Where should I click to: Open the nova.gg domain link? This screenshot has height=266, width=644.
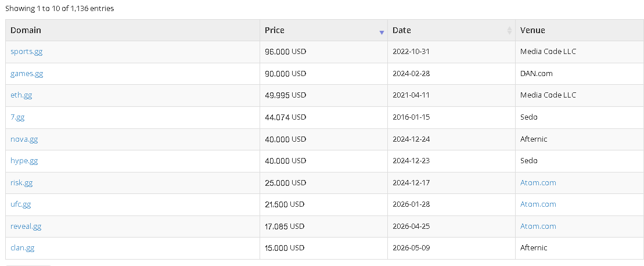(x=24, y=139)
